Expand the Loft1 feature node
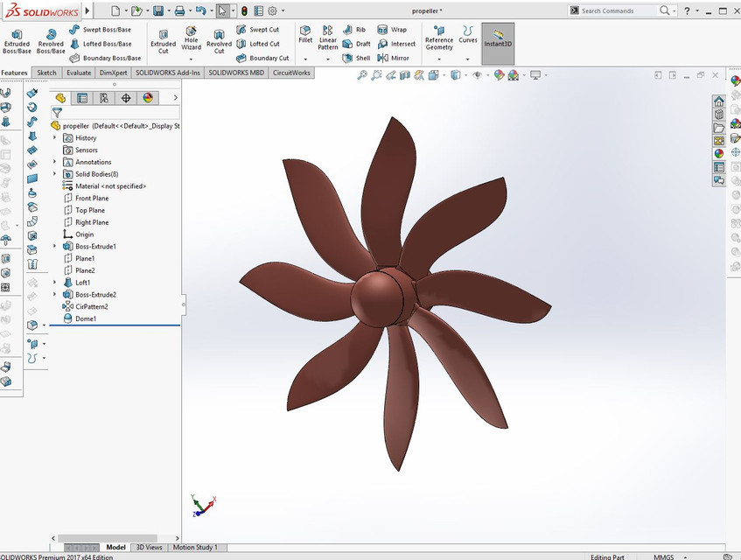This screenshot has height=560, width=741. point(55,283)
